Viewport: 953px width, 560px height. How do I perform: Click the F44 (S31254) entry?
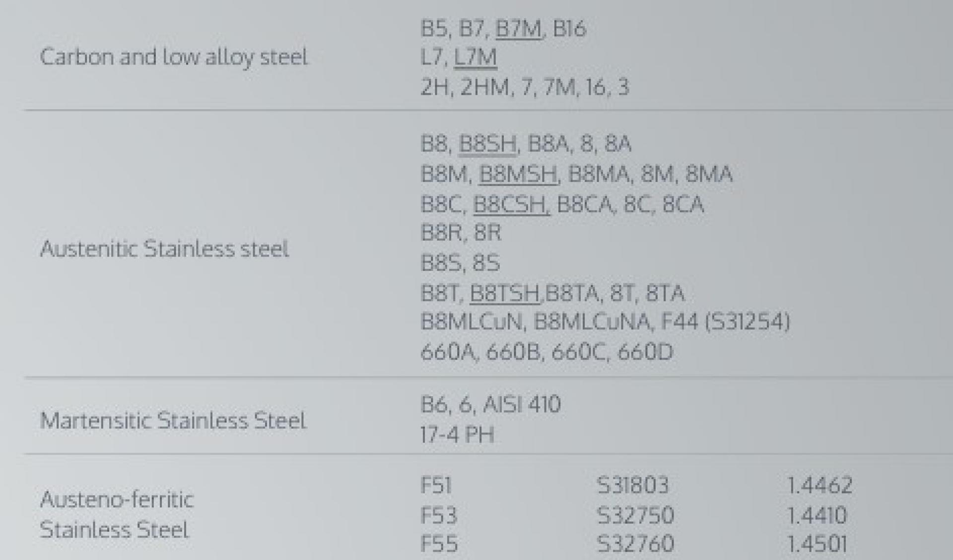[725, 322]
